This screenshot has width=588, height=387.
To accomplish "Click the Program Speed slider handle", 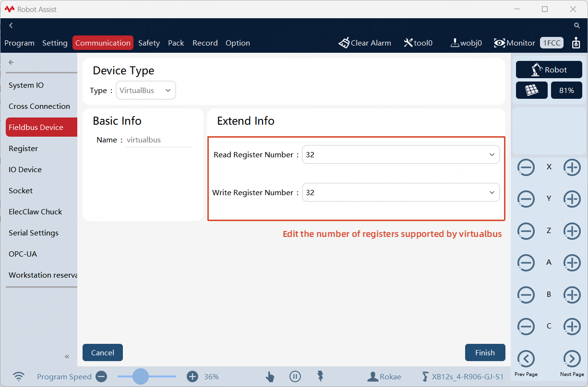I will pyautogui.click(x=140, y=376).
